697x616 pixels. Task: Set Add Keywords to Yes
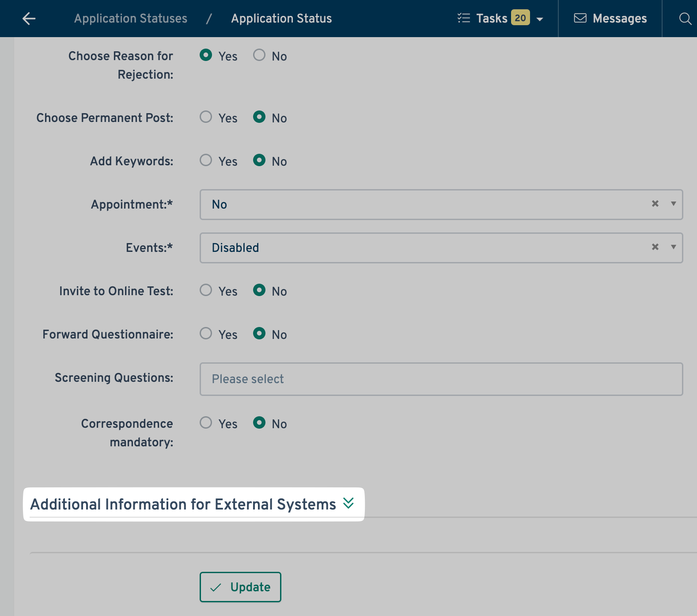tap(206, 160)
